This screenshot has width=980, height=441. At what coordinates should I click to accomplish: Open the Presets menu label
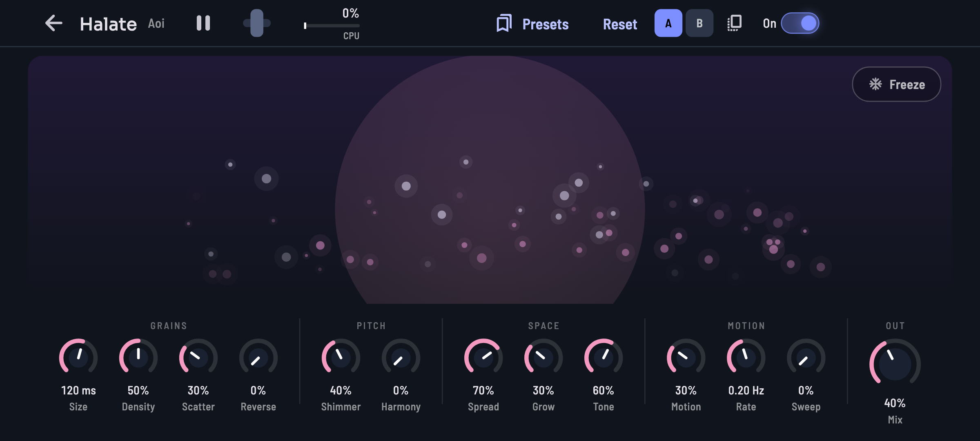pos(546,24)
